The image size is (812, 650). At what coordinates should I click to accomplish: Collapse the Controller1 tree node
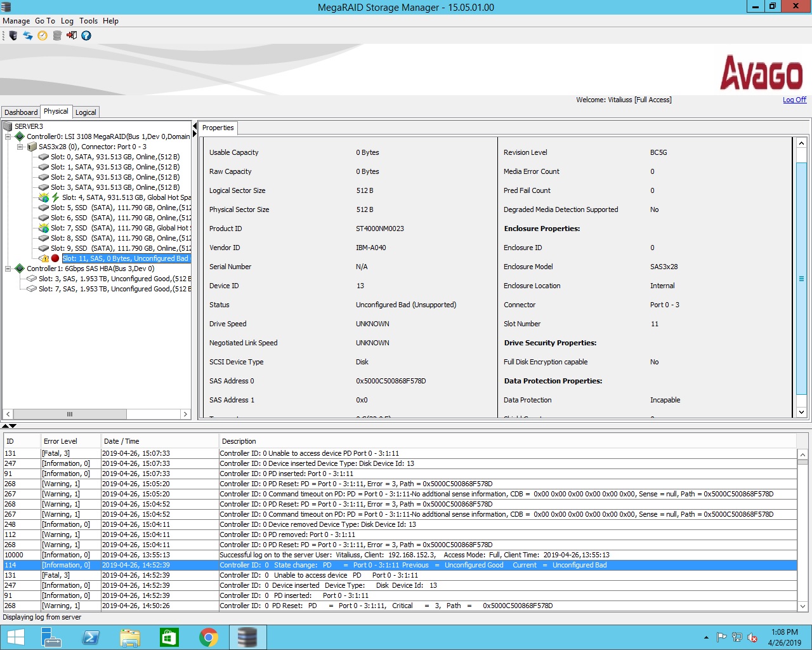tap(8, 269)
